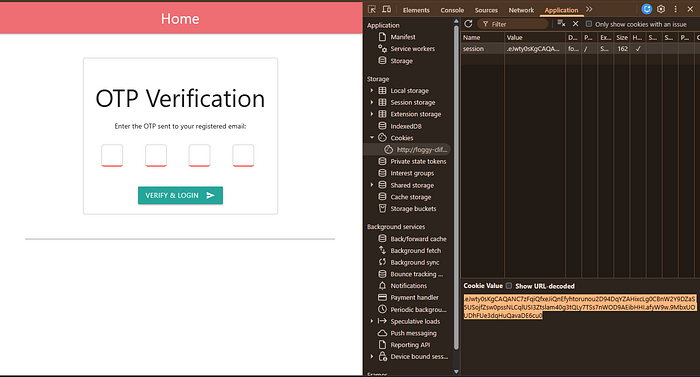The image size is (700, 377).
Task: Expand Extension storage
Action: tap(371, 114)
